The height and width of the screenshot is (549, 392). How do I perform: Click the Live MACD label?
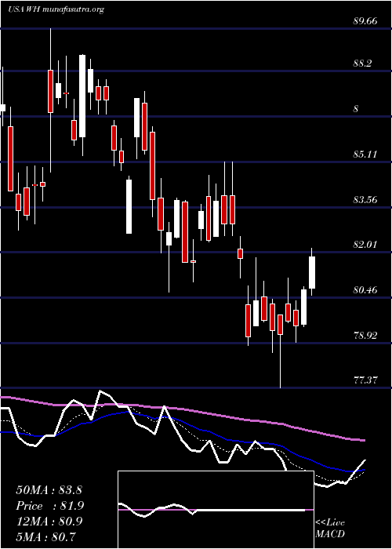[x=330, y=529]
